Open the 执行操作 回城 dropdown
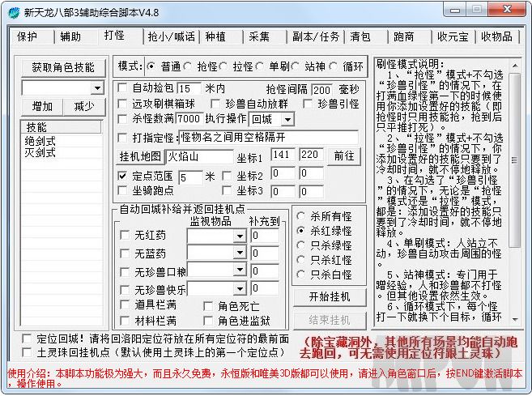532x396 pixels. coord(287,119)
